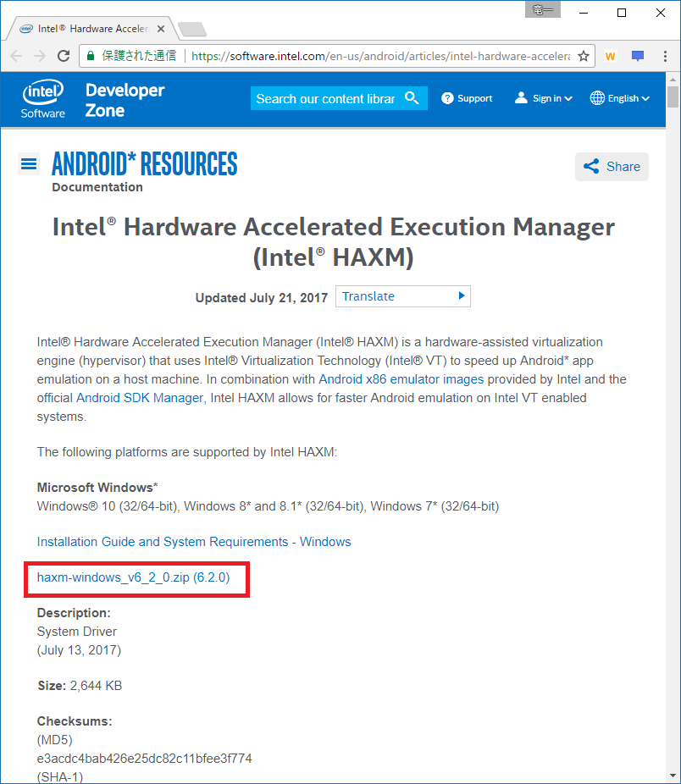Screen dimensions: 681x784
Task: Expand the Sign in dropdown
Action: pyautogui.click(x=544, y=98)
